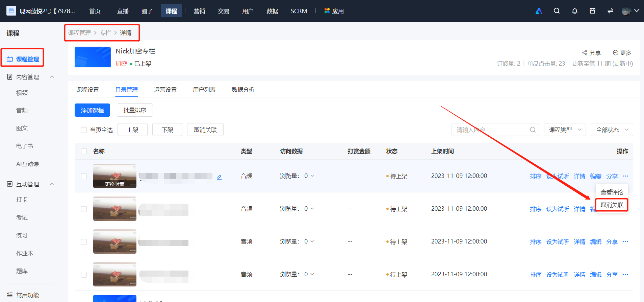This screenshot has height=302, width=644.
Task: Toggle the 当页全选 checkbox
Action: click(84, 130)
